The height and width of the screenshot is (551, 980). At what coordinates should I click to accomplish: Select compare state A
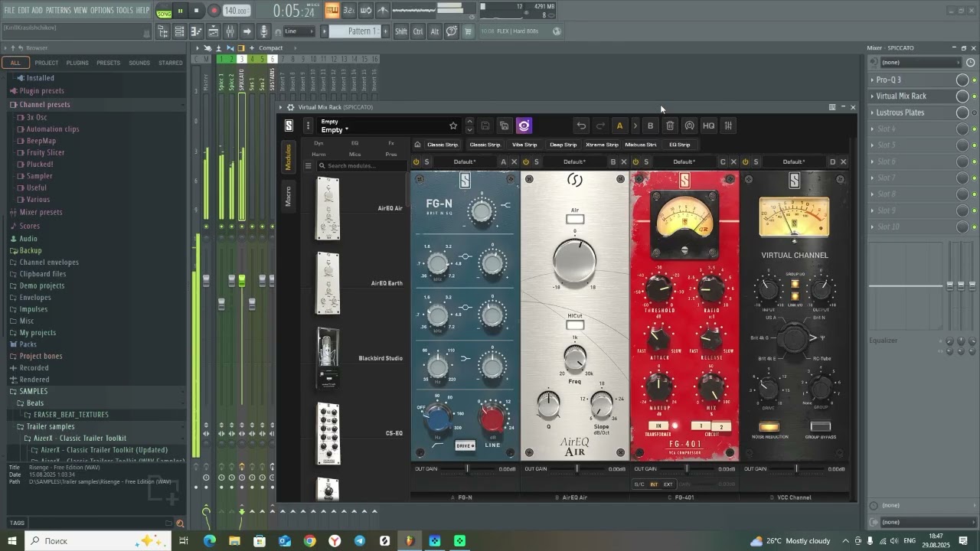coord(619,126)
